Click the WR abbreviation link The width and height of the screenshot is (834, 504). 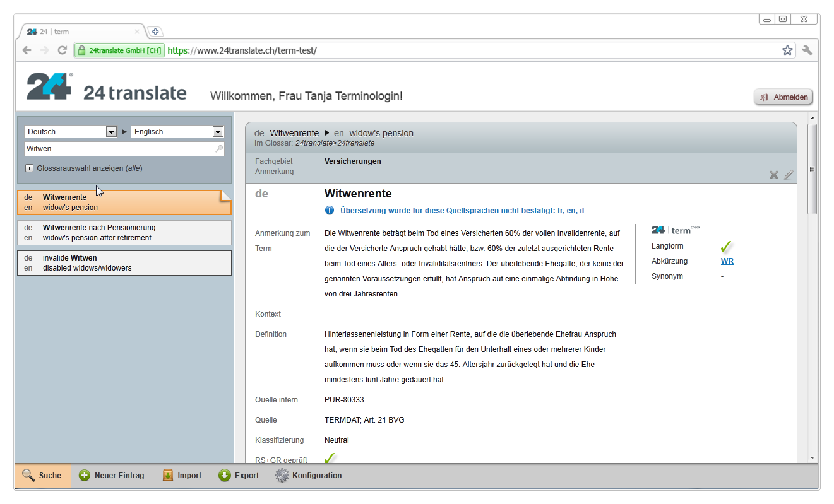[x=727, y=261]
